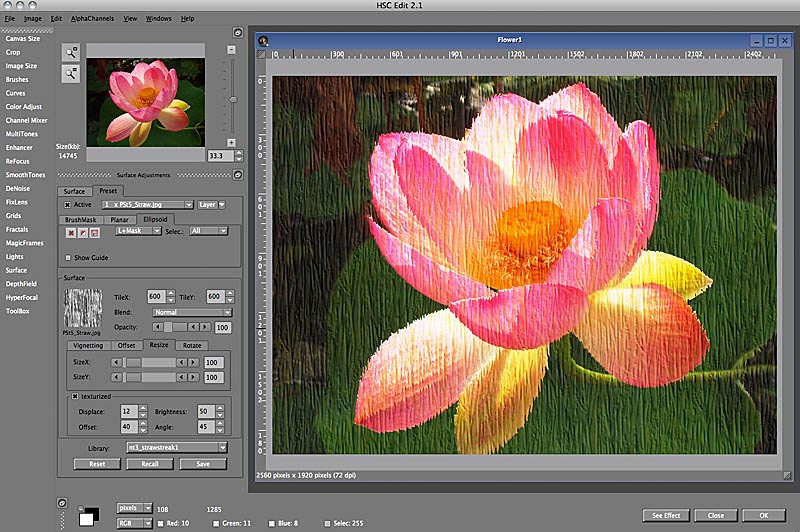The image size is (800, 532).
Task: Switch to the Surface tab
Action: point(74,191)
